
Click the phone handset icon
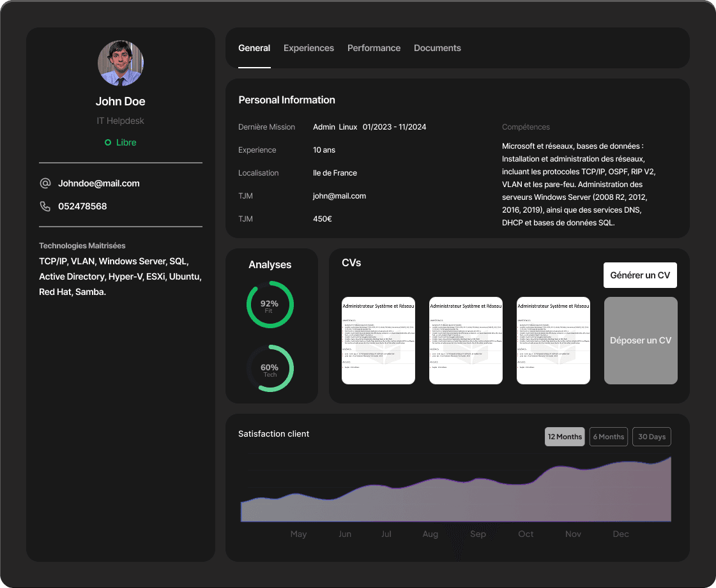(45, 206)
